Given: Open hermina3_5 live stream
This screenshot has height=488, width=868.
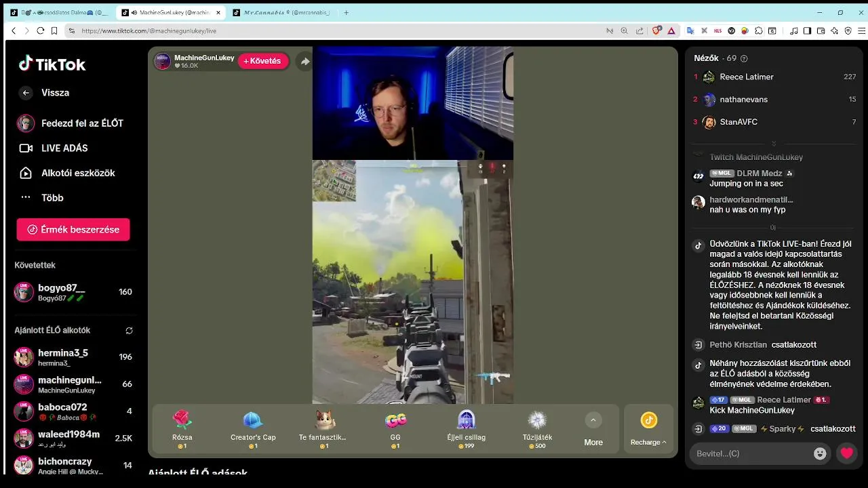Looking at the screenshot, I should coord(73,357).
